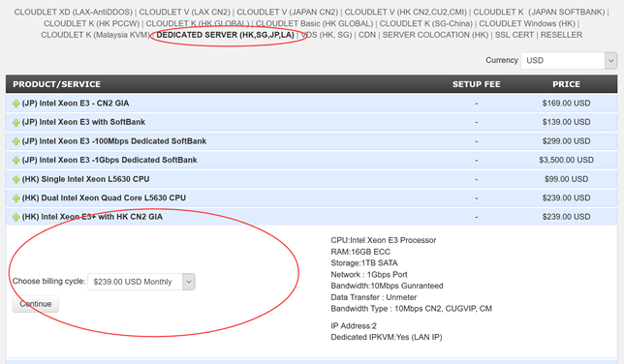Open the billing cycle $239.00 USD Monthly dropdown
624x364 pixels.
pos(141,282)
